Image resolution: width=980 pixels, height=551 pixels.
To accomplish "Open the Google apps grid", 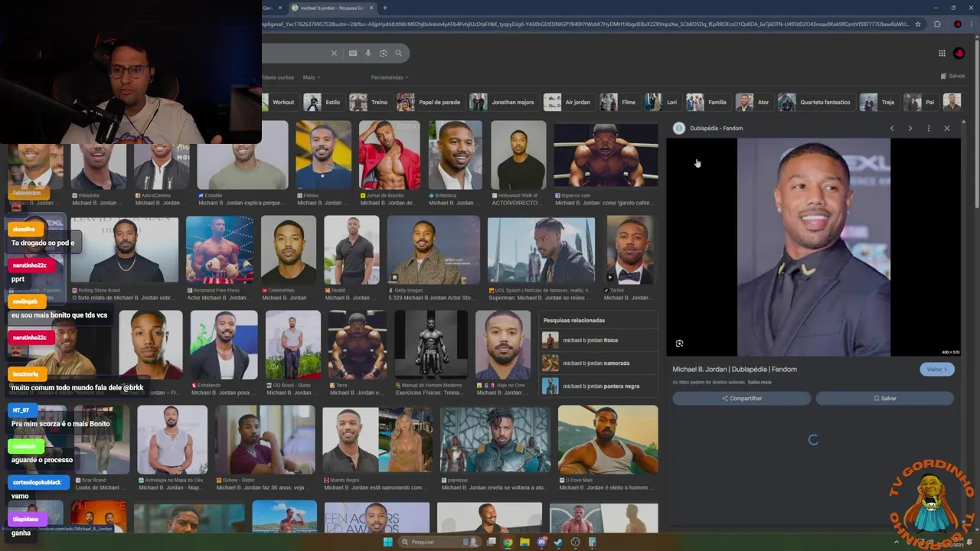I will 942,53.
